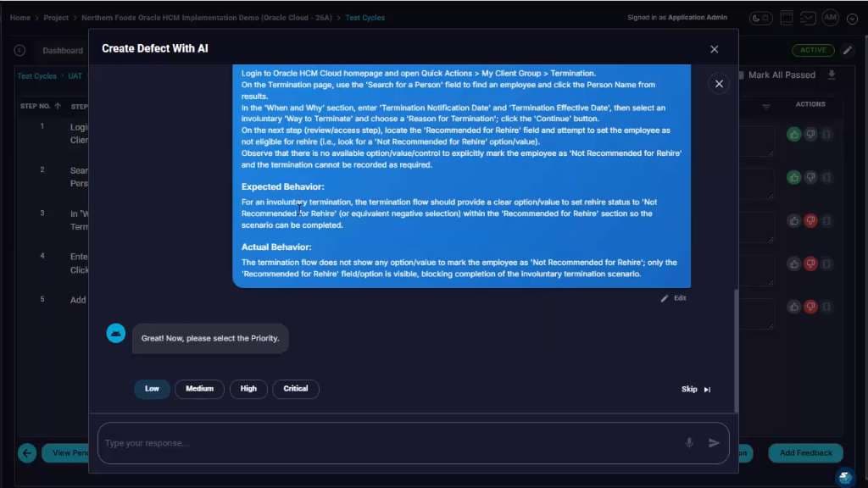
Task: Open Home in the breadcrumb
Action: pos(20,18)
